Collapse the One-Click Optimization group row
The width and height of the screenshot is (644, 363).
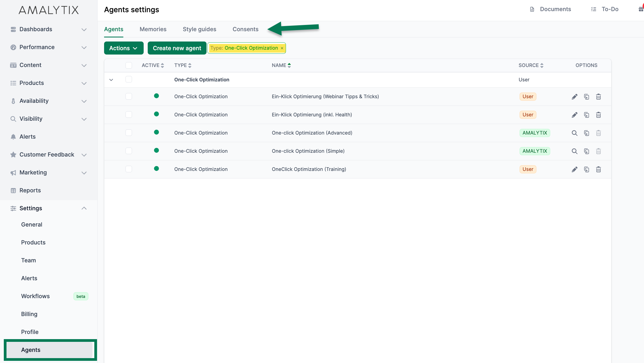111,80
